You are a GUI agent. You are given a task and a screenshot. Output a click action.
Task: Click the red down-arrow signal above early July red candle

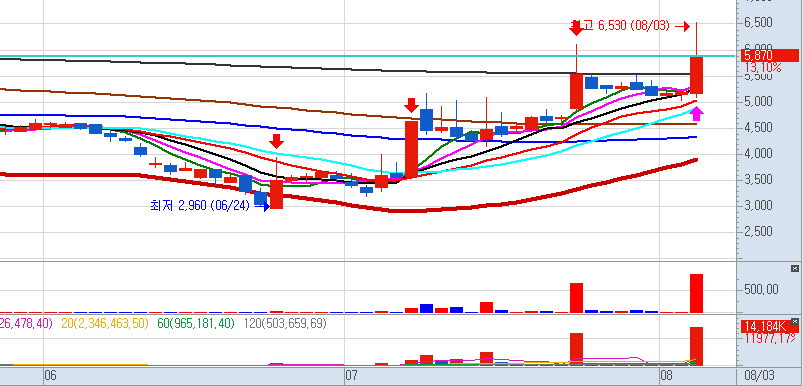click(411, 105)
